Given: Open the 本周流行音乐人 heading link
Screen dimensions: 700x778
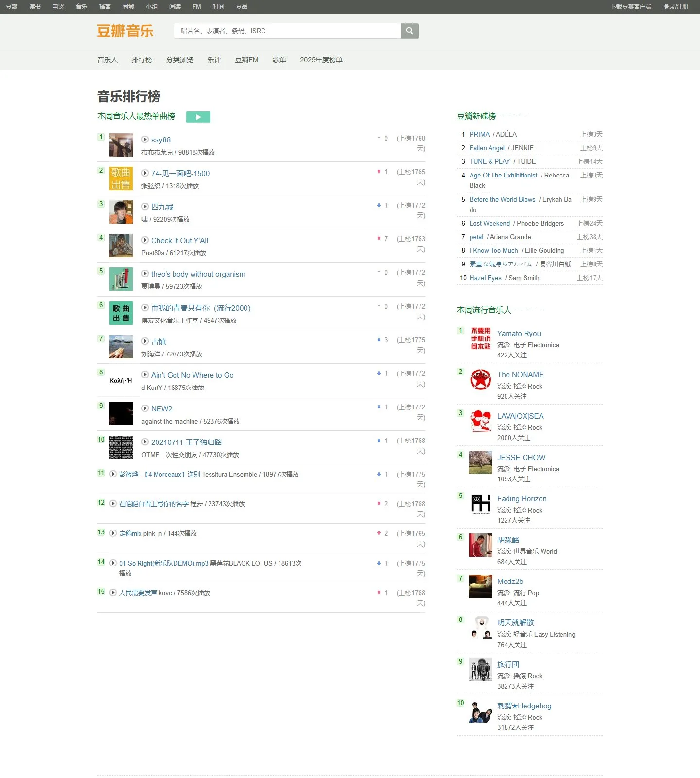Looking at the screenshot, I should [x=484, y=310].
